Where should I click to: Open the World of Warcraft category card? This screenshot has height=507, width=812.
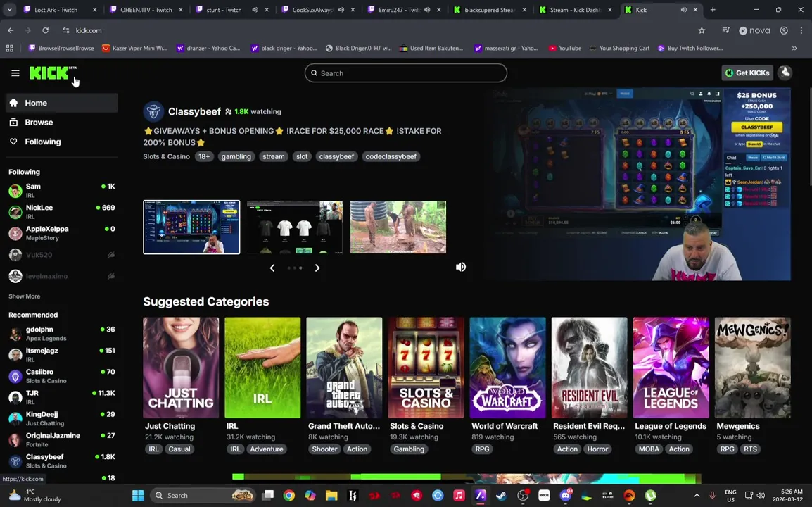(507, 368)
